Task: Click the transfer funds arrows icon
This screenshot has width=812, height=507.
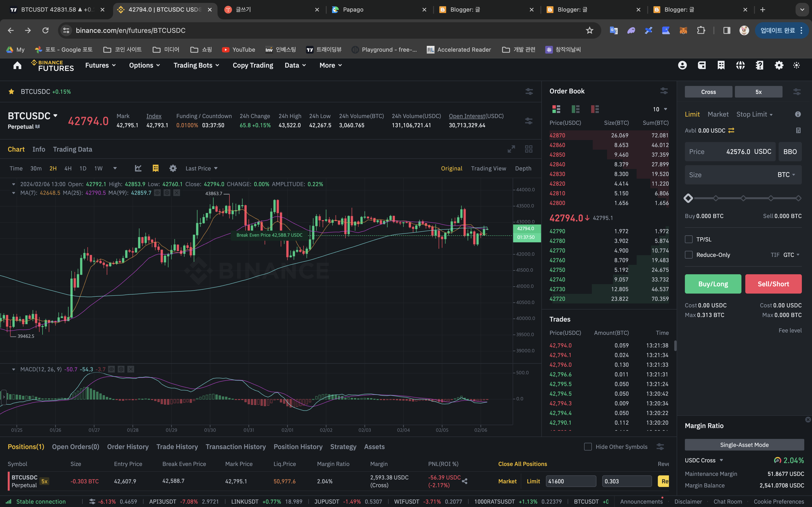Action: tap(732, 130)
